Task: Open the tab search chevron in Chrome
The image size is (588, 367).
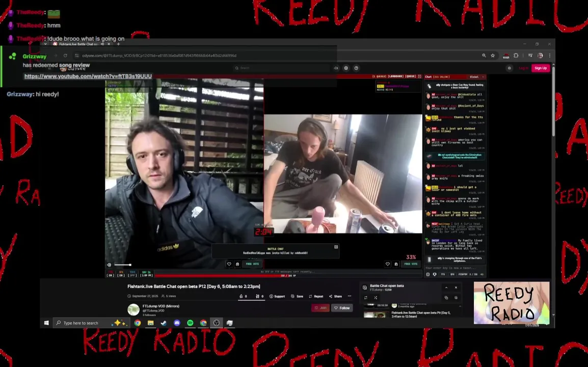Action: (45, 44)
